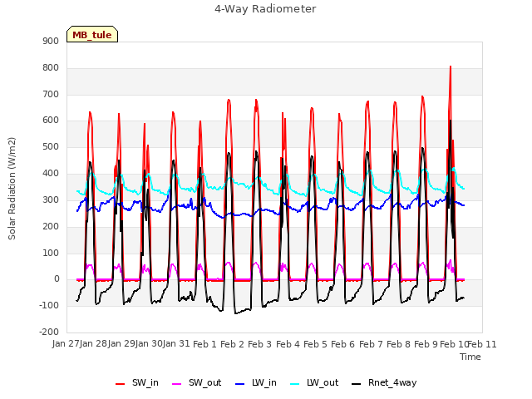Click the MB_tule site label
The image size is (532, 399).
pos(92,35)
